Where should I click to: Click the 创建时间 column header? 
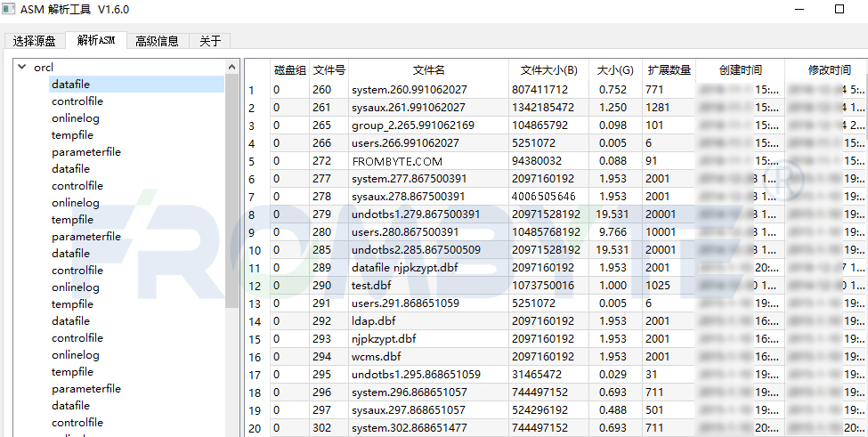point(741,70)
